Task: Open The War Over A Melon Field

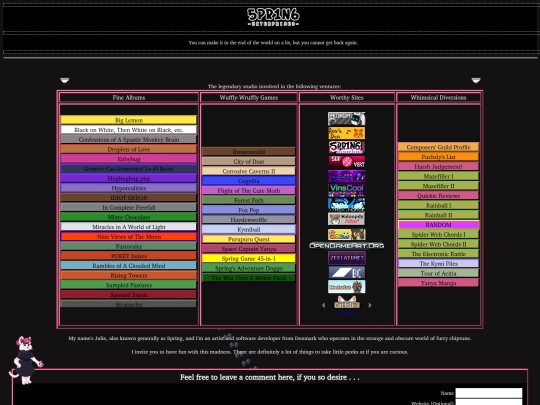Action: pos(249,278)
